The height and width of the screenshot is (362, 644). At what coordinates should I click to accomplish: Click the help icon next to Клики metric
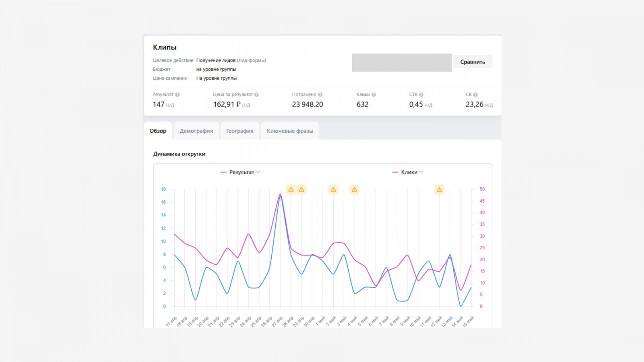pyautogui.click(x=374, y=95)
